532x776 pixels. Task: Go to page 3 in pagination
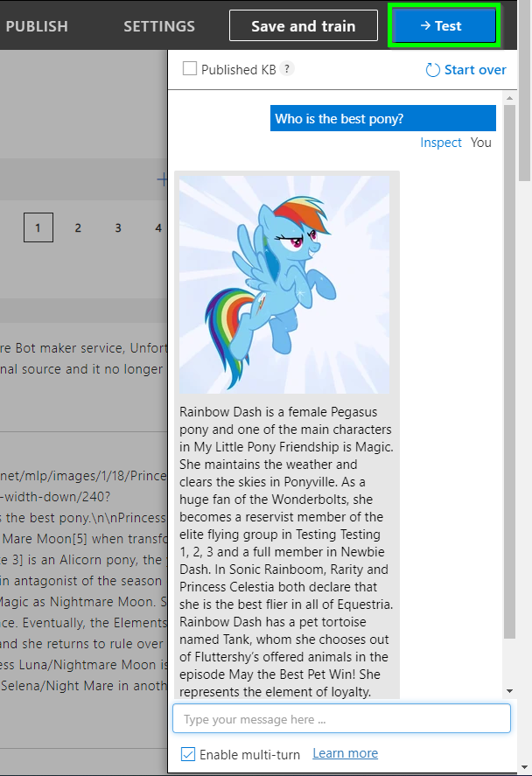point(118,227)
